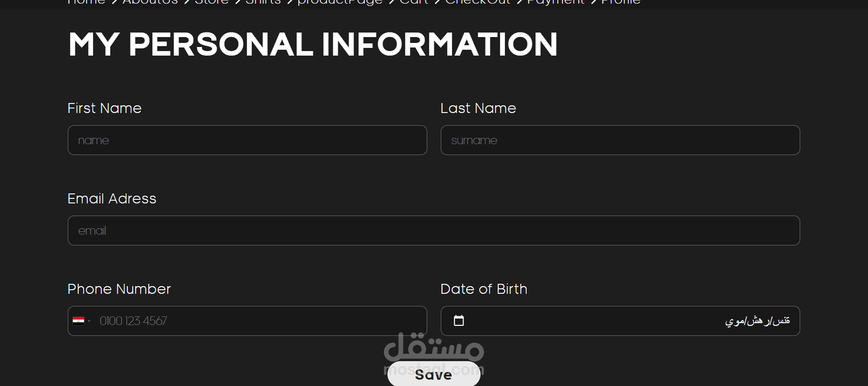Go to Home in the breadcrumb
Viewport: 868px width, 386px height.
point(86,2)
